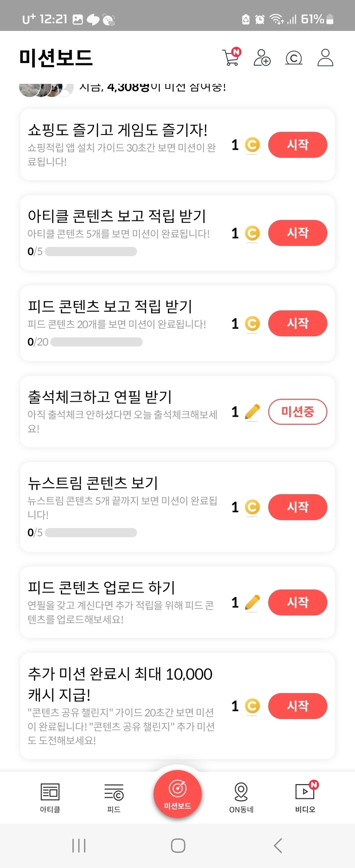Image resolution: width=355 pixels, height=868 pixels.
Task: Open the ON동네 location tab
Action: point(241,797)
